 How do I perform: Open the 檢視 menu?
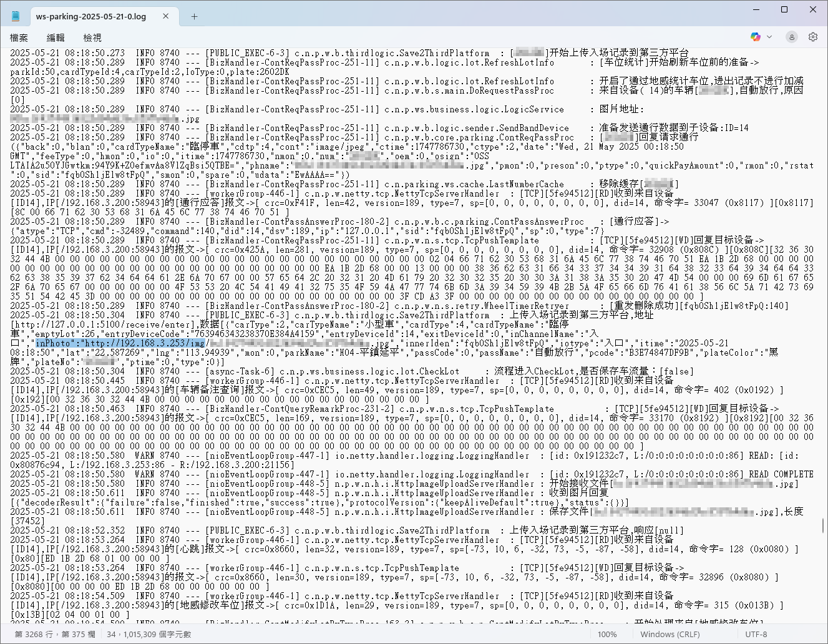(x=92, y=37)
